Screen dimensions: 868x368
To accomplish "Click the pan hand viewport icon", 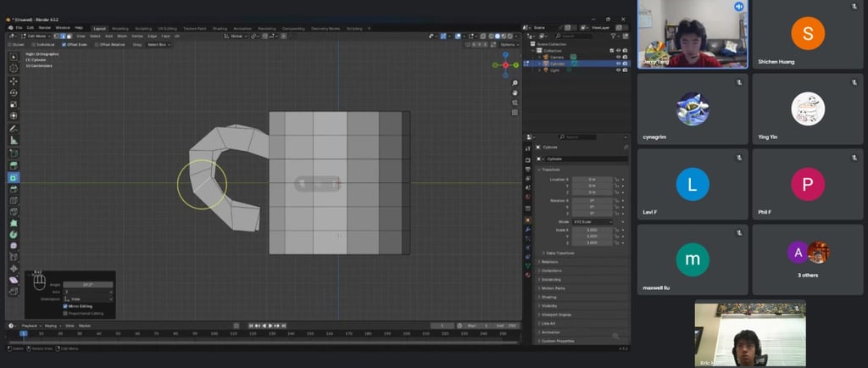I will 515,92.
